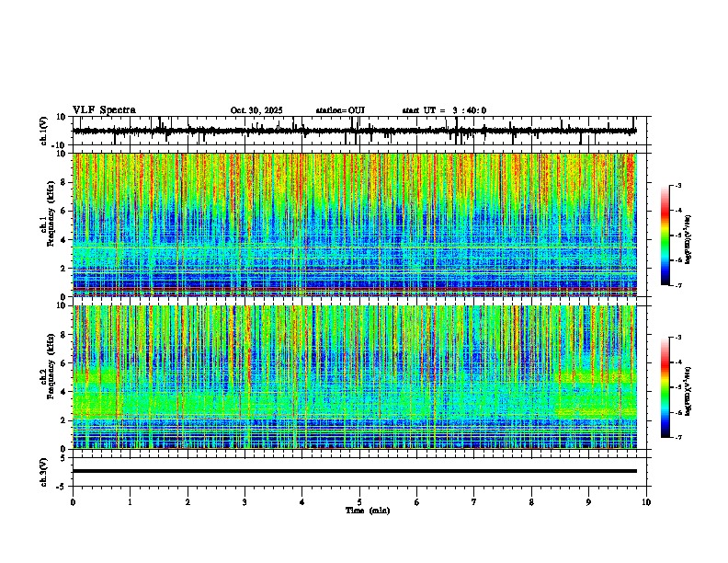728x563 pixels.
Task: Click the ch.3 flat black trace
Action: [355, 471]
